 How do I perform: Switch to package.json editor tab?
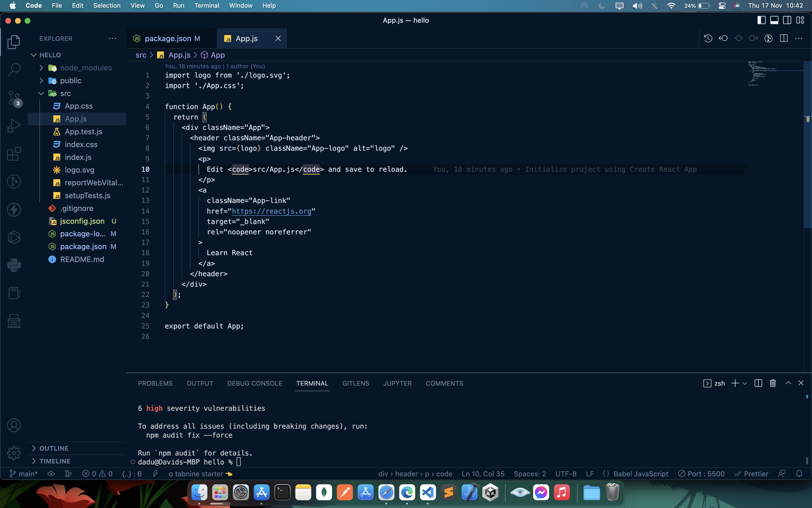172,38
